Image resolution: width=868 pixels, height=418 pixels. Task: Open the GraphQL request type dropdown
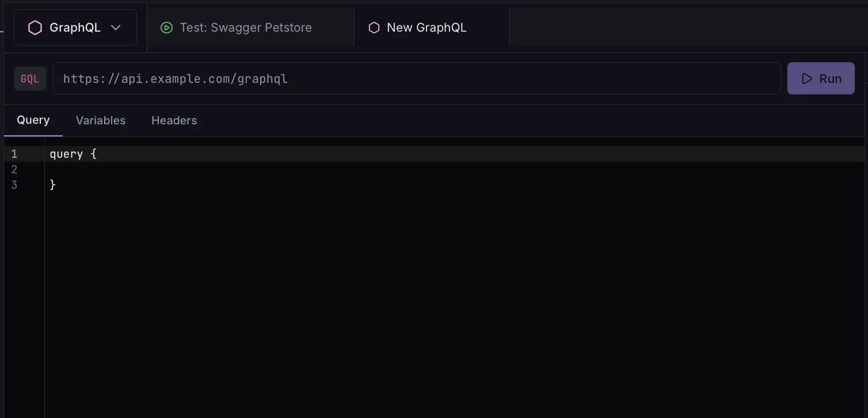click(75, 27)
